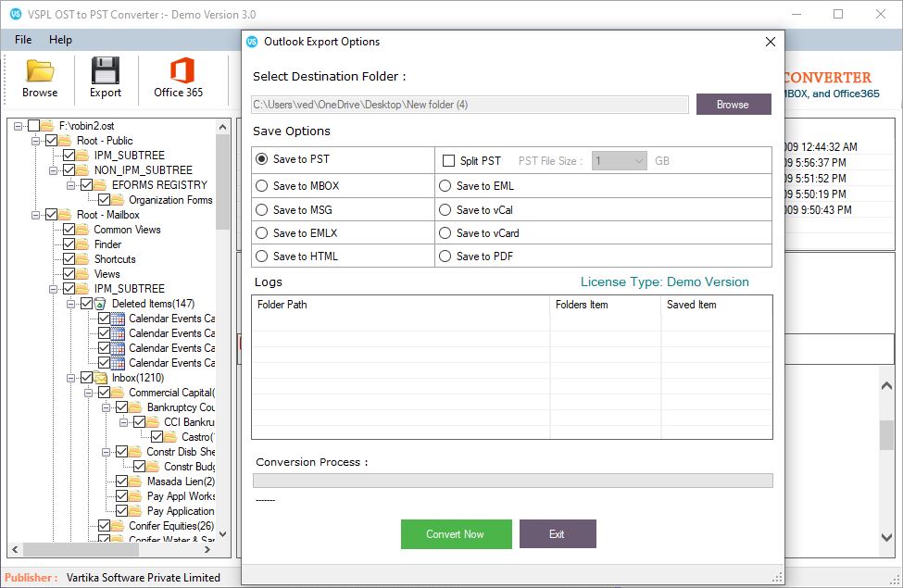Click the Convert Now button

(456, 534)
